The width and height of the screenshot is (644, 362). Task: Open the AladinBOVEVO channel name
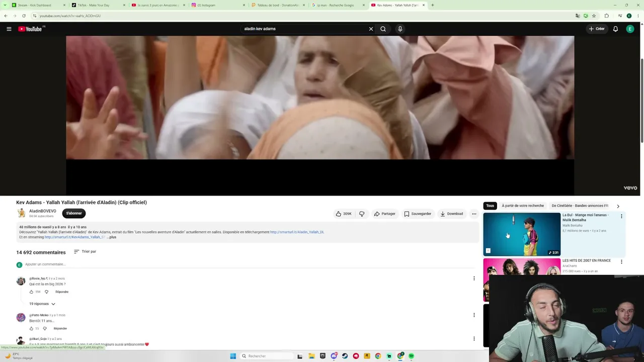coord(43,211)
